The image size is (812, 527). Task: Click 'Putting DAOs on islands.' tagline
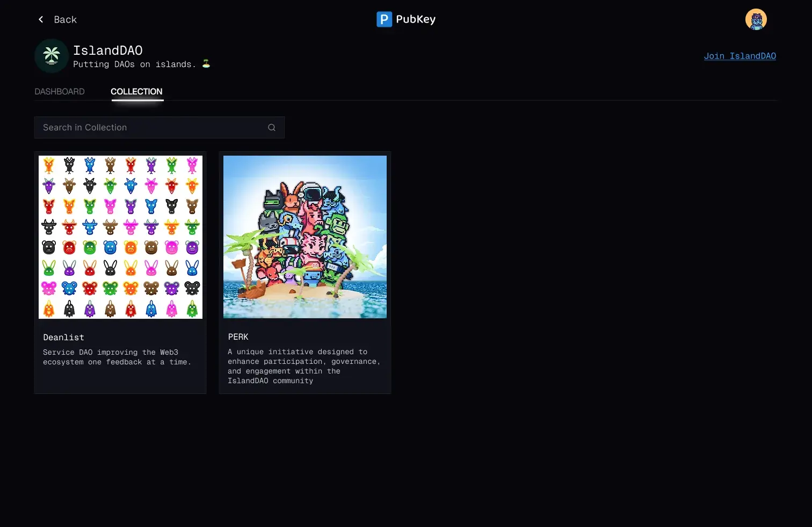click(135, 64)
